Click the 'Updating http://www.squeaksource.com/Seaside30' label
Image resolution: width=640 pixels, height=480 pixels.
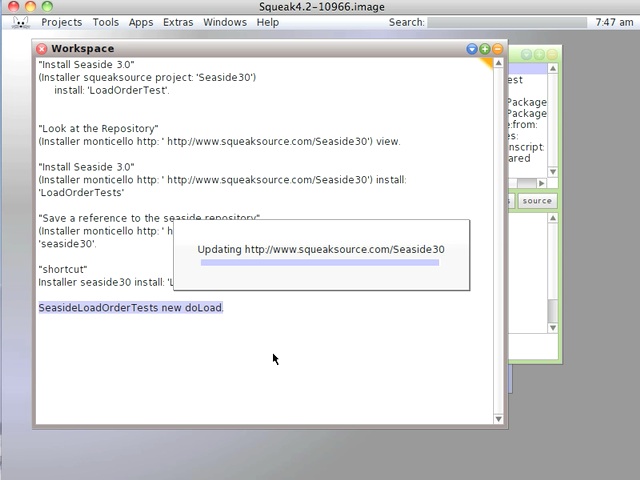click(321, 249)
